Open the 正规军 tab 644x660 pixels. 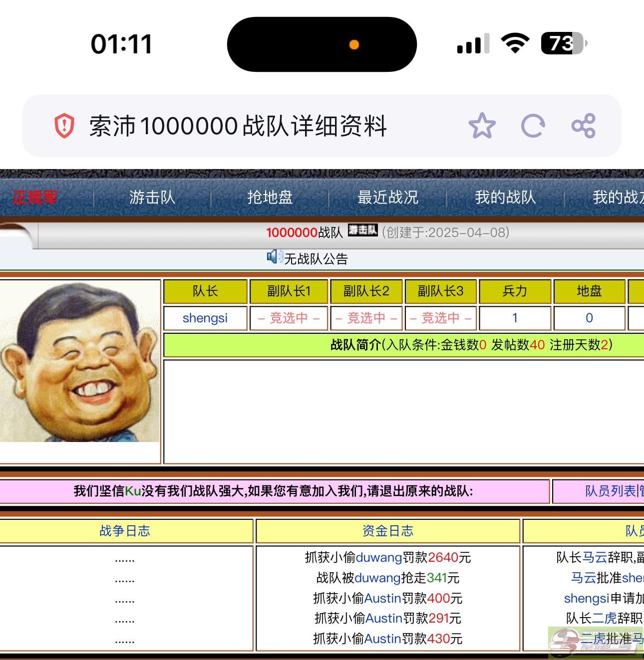pos(34,198)
